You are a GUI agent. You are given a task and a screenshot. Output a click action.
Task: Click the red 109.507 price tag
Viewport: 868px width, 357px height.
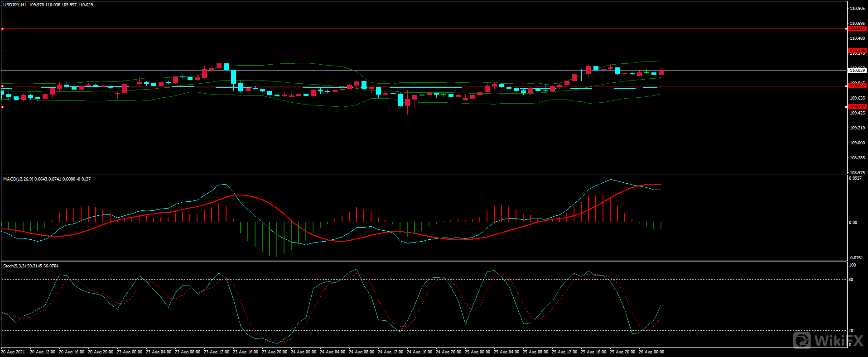pyautogui.click(x=857, y=107)
